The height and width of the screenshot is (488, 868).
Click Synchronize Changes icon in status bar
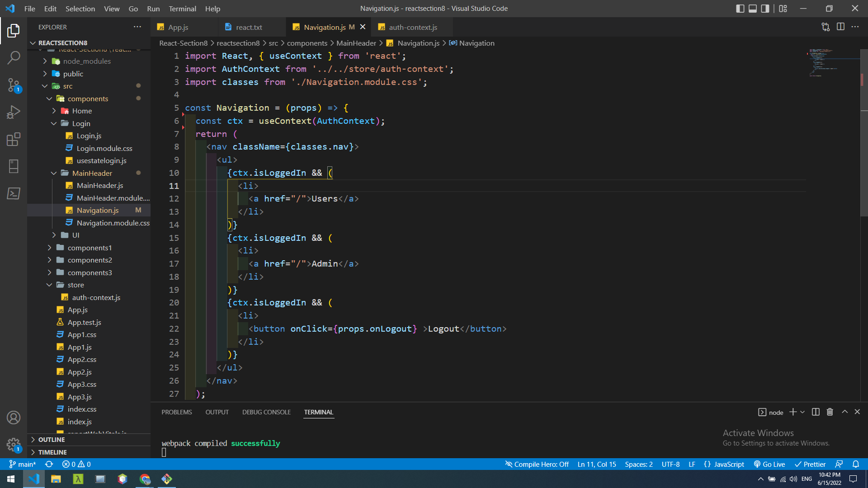(x=49, y=464)
